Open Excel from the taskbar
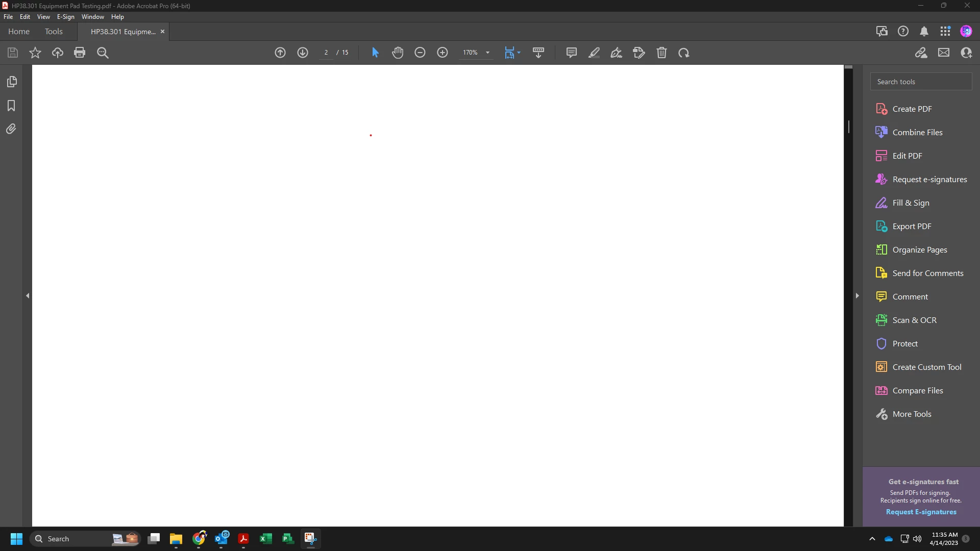This screenshot has height=551, width=980. (x=265, y=539)
